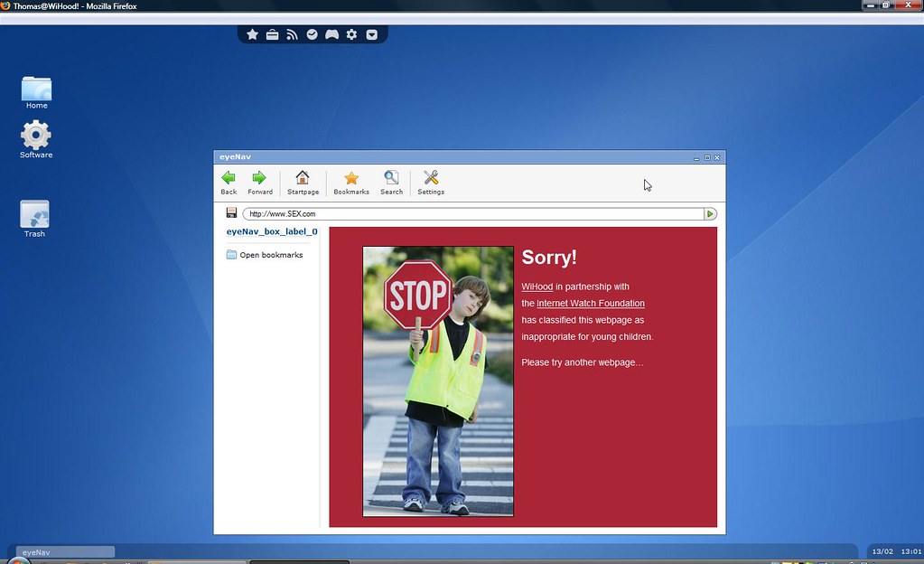Click the green Go arrow in address bar
The height and width of the screenshot is (564, 924).
point(710,213)
